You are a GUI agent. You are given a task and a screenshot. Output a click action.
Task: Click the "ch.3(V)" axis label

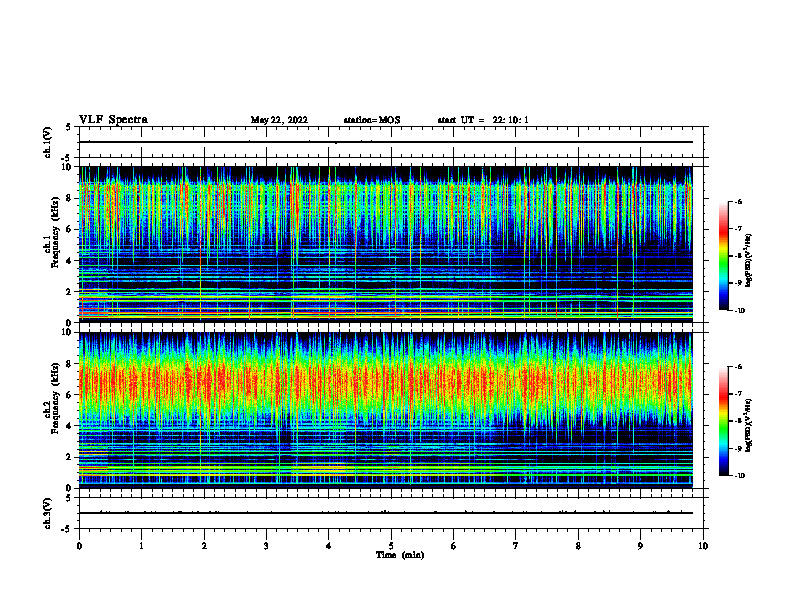48,513
